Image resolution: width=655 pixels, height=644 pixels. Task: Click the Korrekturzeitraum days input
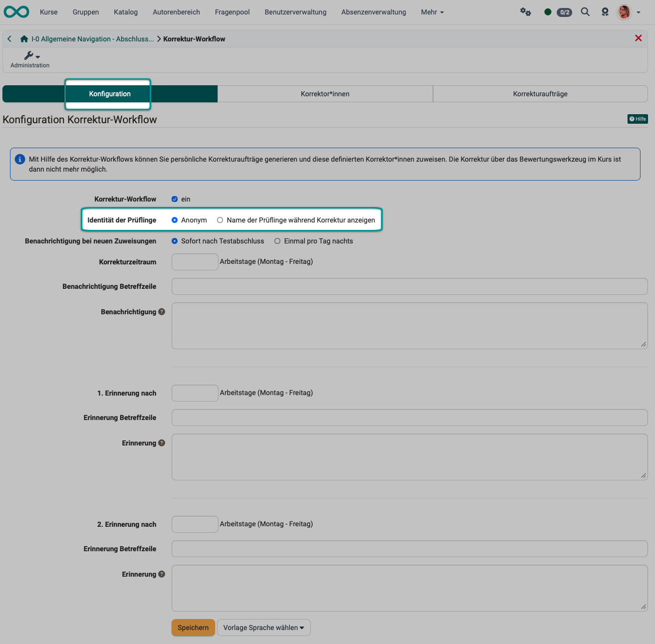tap(195, 262)
